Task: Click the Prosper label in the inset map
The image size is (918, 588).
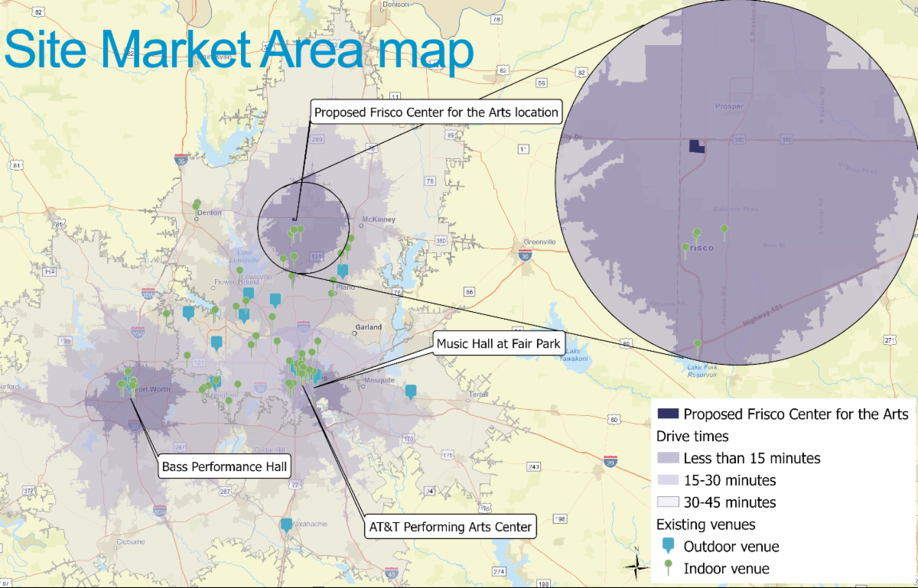Action: coord(728,106)
